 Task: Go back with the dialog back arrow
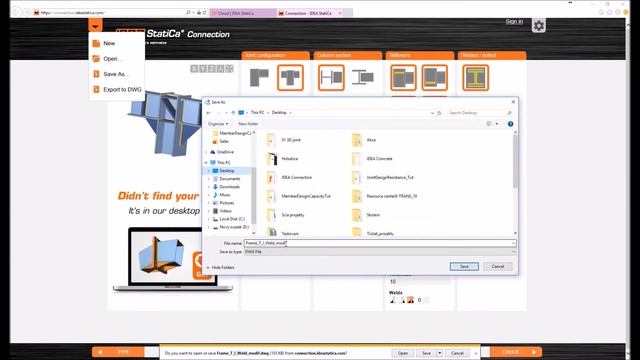pos(209,113)
